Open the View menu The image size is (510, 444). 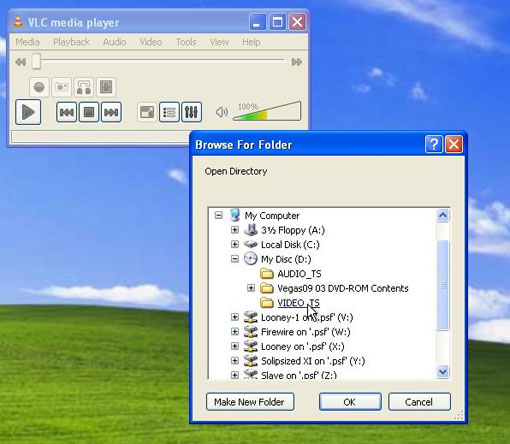click(219, 42)
